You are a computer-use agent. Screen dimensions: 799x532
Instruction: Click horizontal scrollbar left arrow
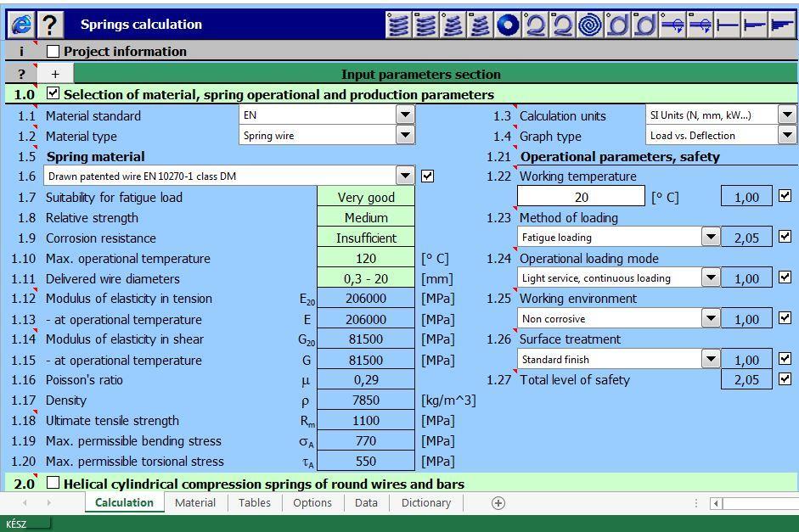[x=716, y=503]
